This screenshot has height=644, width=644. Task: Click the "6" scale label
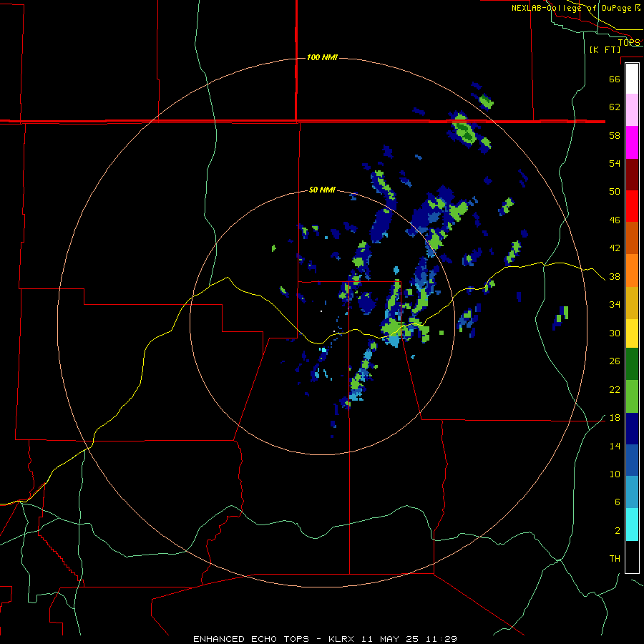tap(617, 502)
